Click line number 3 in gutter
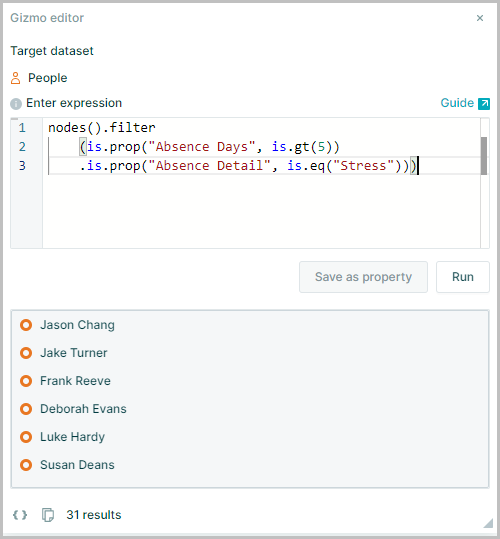Image resolution: width=500 pixels, height=539 pixels. 22,166
